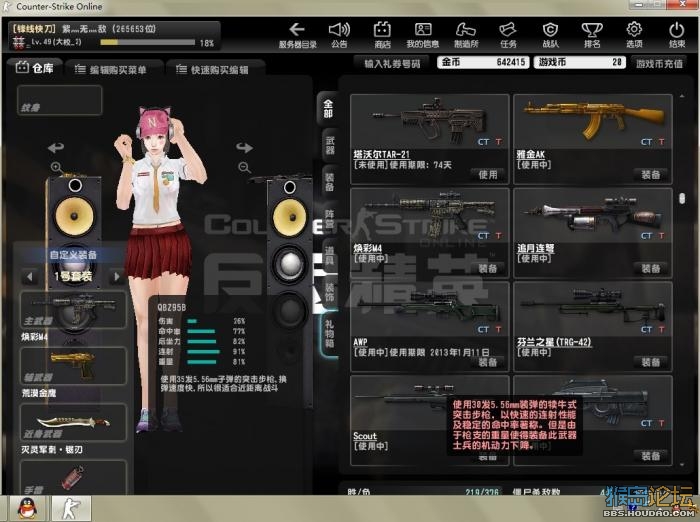This screenshot has height=522, width=700.
Task: Select the 全部 category tab
Action: 328,109
